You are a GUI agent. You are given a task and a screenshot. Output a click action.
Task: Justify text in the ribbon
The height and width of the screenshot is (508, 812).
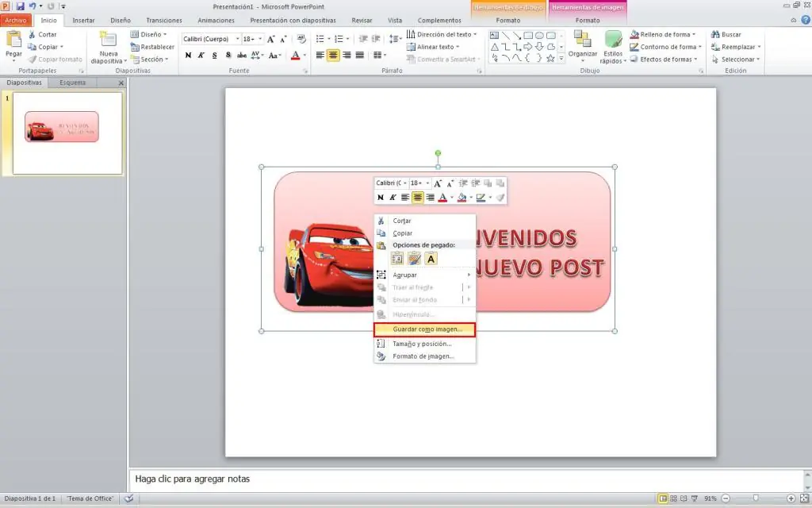pyautogui.click(x=360, y=55)
